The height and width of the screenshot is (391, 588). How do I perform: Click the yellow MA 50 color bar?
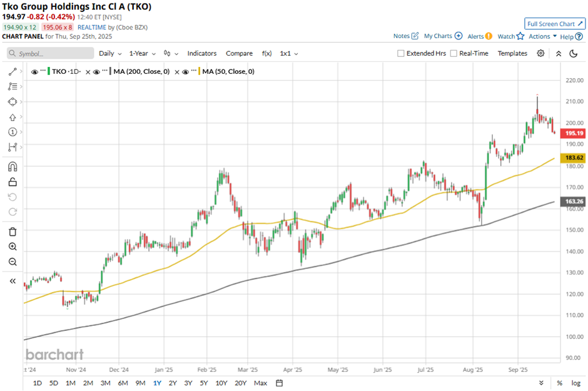pyautogui.click(x=199, y=71)
